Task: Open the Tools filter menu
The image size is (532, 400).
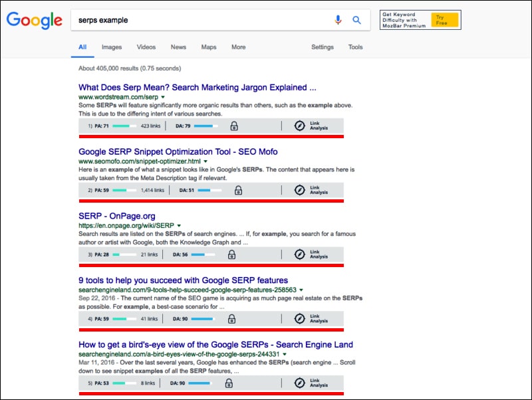Action: coord(355,47)
